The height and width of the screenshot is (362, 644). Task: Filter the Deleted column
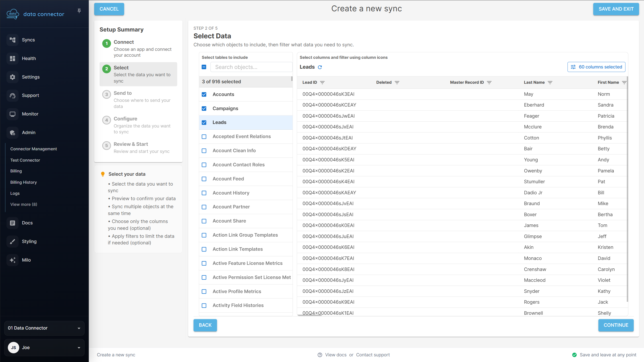[x=397, y=82]
